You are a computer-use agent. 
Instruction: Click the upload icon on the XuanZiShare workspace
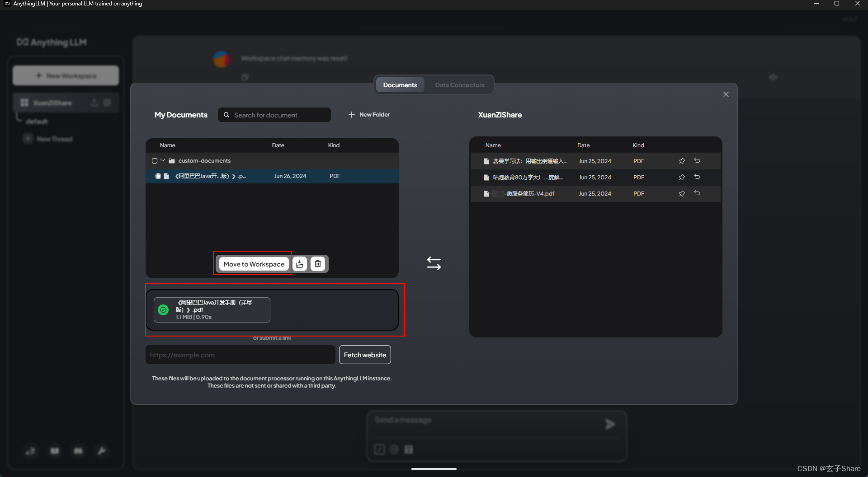(94, 103)
